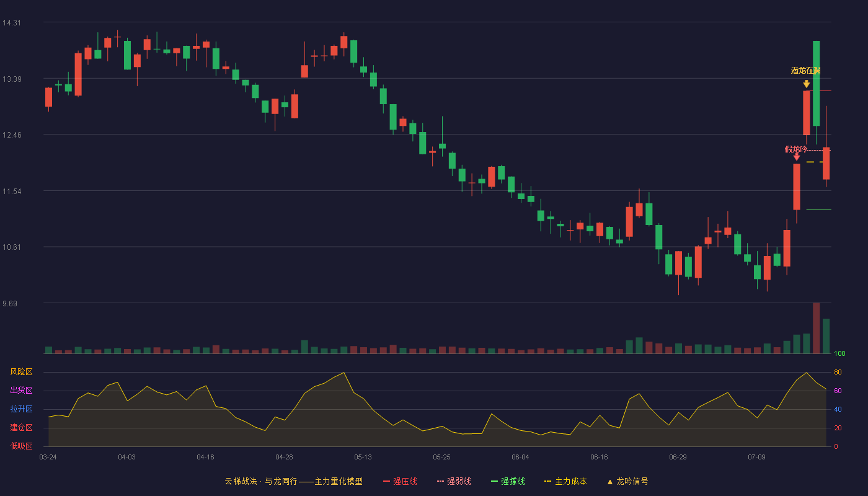Click the 潜龙在渊 signal arrow marker
The width and height of the screenshot is (868, 496).
click(x=806, y=84)
